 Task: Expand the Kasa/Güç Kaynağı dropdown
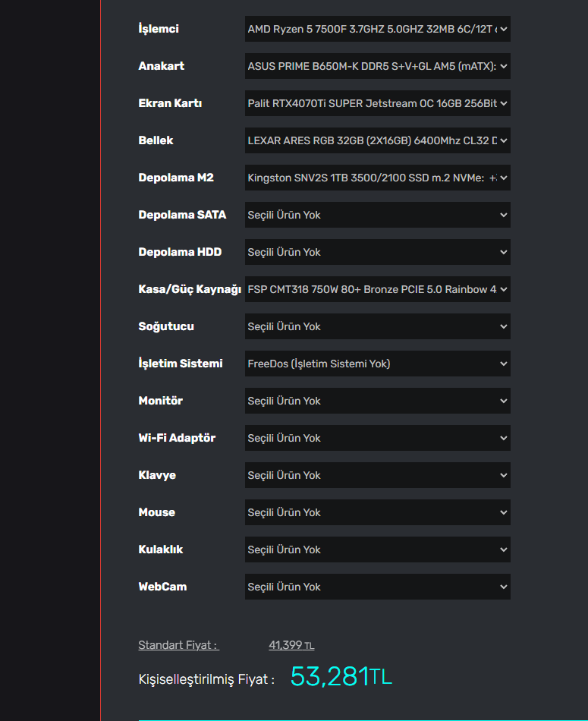coord(377,289)
